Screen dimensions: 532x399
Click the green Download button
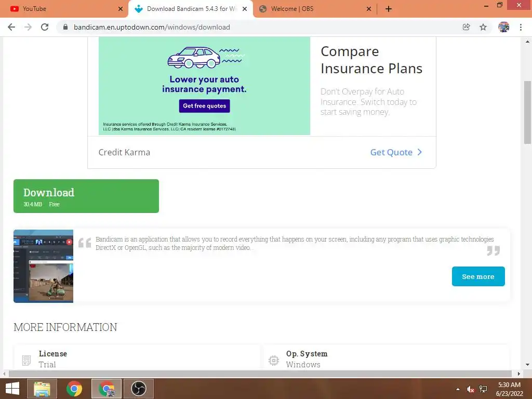click(x=86, y=196)
